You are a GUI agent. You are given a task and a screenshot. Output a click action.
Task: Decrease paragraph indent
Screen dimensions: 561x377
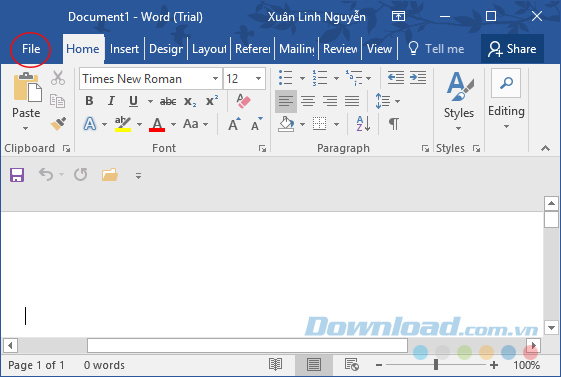(x=396, y=78)
